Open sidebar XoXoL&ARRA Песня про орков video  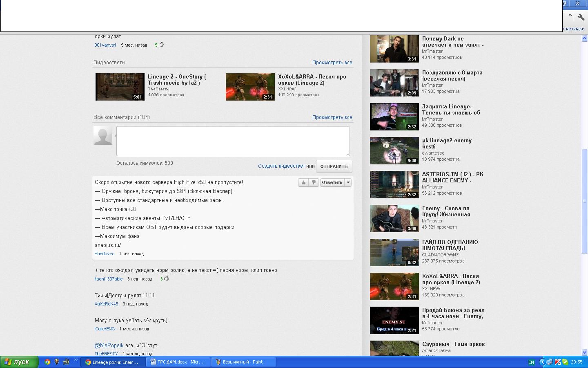[451, 279]
